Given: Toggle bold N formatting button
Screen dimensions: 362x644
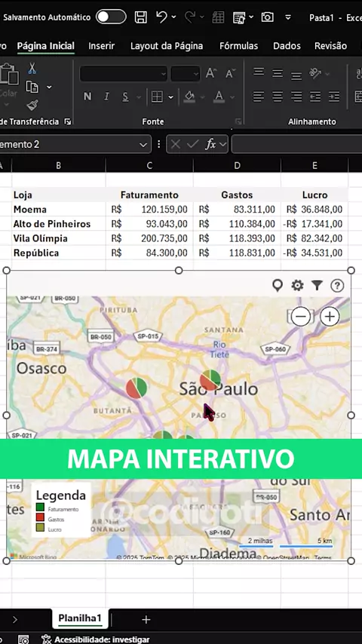Looking at the screenshot, I should point(87,97).
